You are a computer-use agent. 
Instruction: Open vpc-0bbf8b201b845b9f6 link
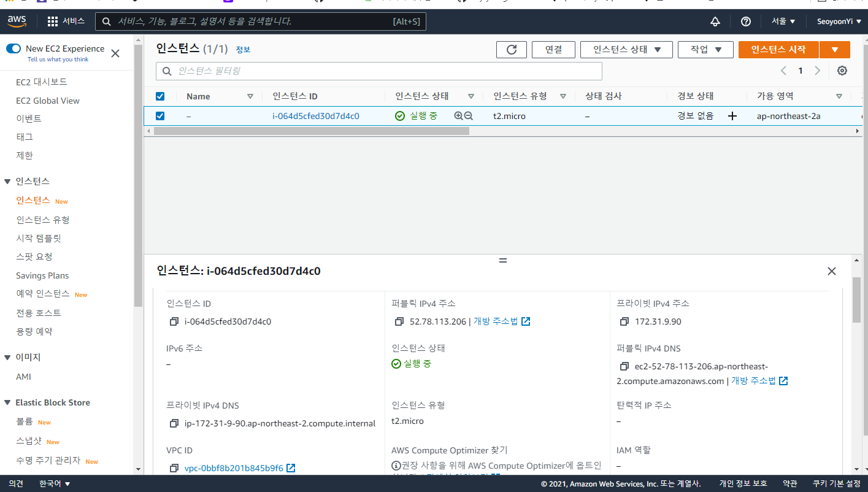[234, 468]
